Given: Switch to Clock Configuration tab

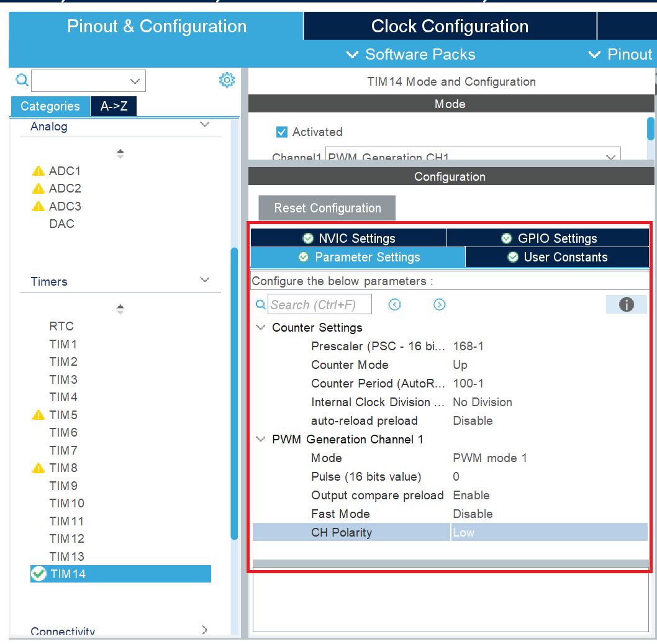Looking at the screenshot, I should point(450,26).
